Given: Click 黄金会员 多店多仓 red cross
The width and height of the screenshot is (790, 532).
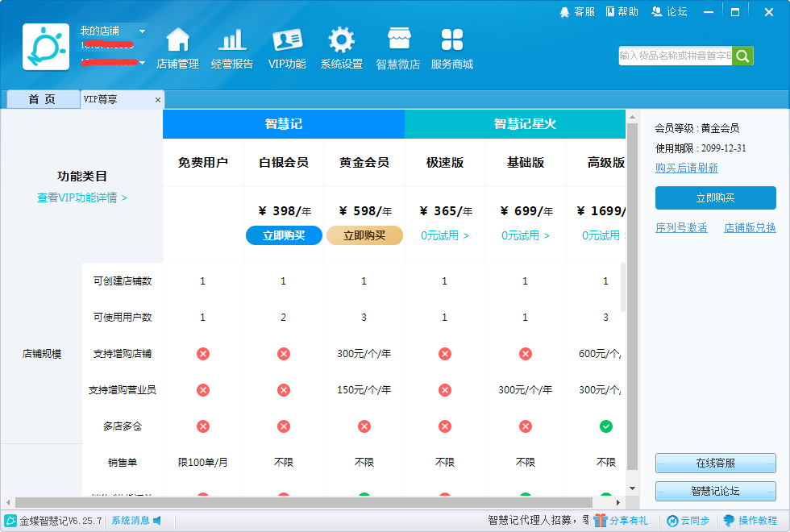Looking at the screenshot, I should 364,426.
